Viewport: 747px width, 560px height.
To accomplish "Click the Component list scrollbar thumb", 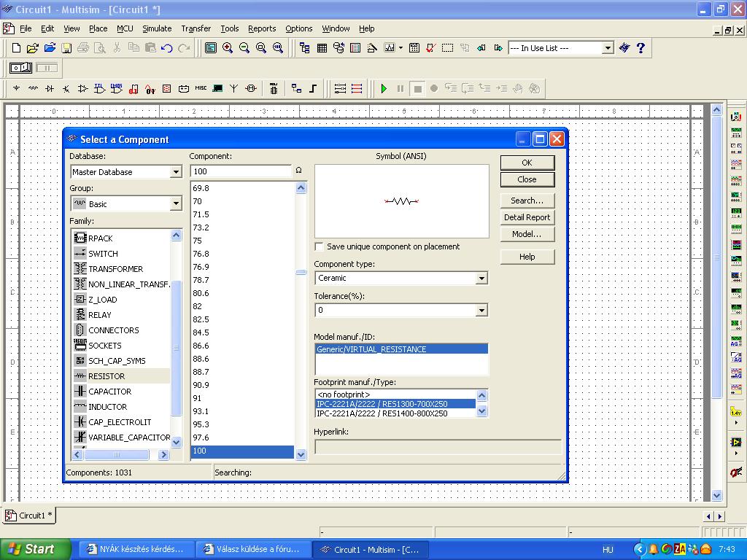I will pyautogui.click(x=301, y=273).
